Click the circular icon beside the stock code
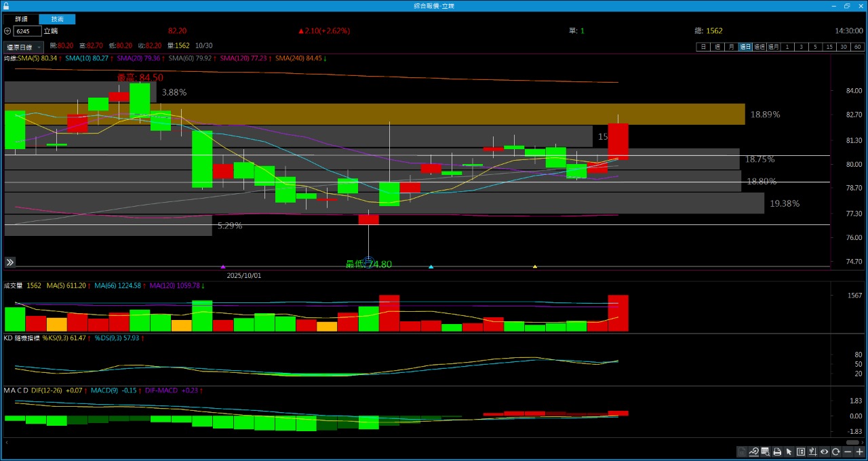868x461 pixels. click(x=7, y=31)
